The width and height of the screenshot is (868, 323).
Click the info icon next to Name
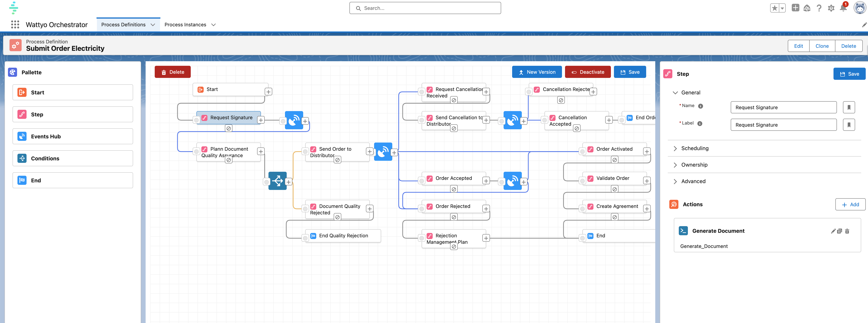tap(701, 106)
